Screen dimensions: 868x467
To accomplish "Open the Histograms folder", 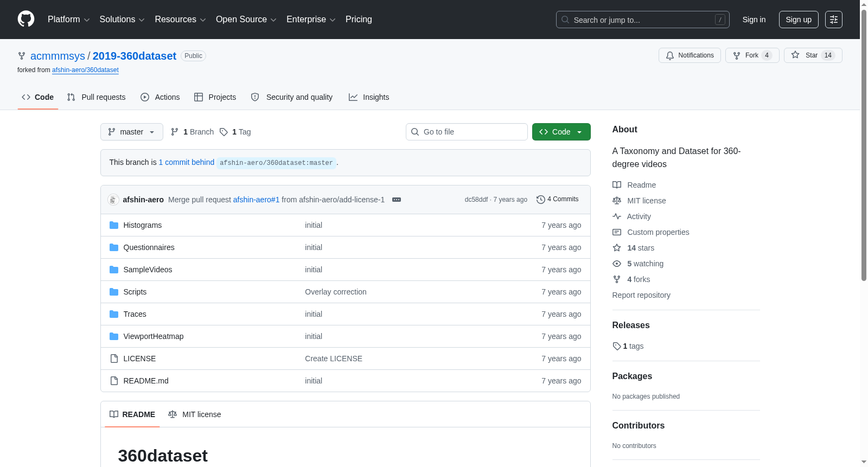I will click(x=142, y=225).
